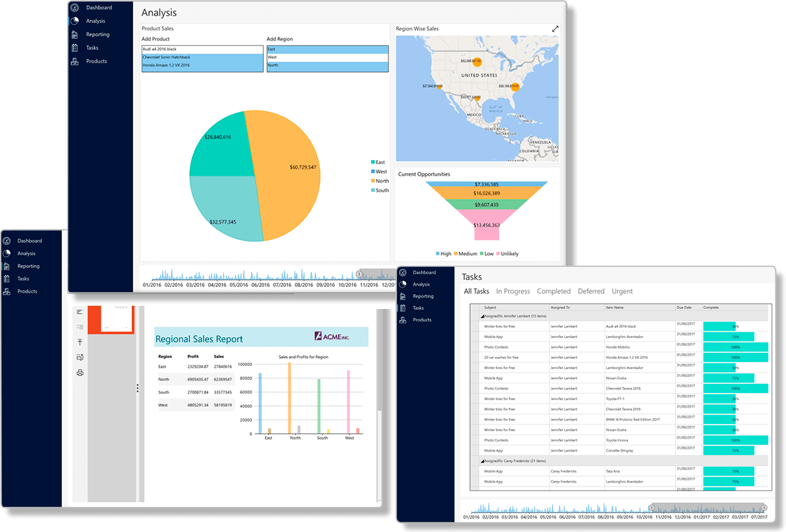The width and height of the screenshot is (786, 532).
Task: Click the ACME Inc. logo in the report
Action: click(332, 336)
